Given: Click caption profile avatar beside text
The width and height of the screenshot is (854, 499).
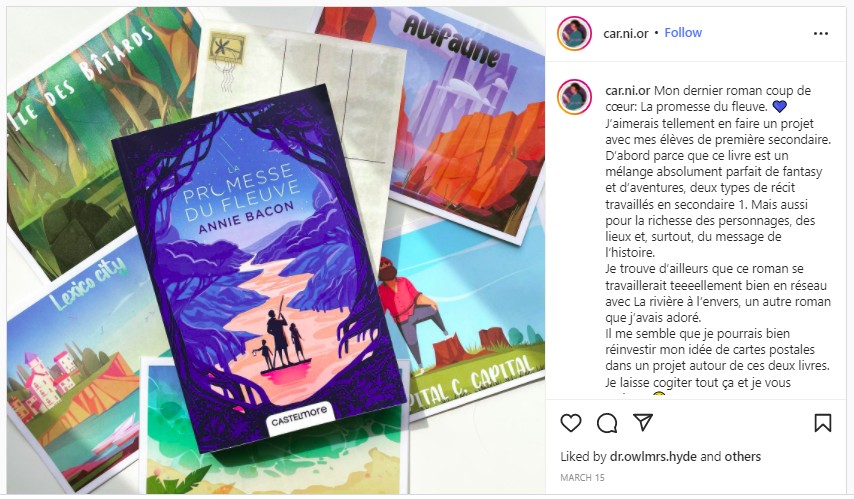Looking at the screenshot, I should pos(575,96).
